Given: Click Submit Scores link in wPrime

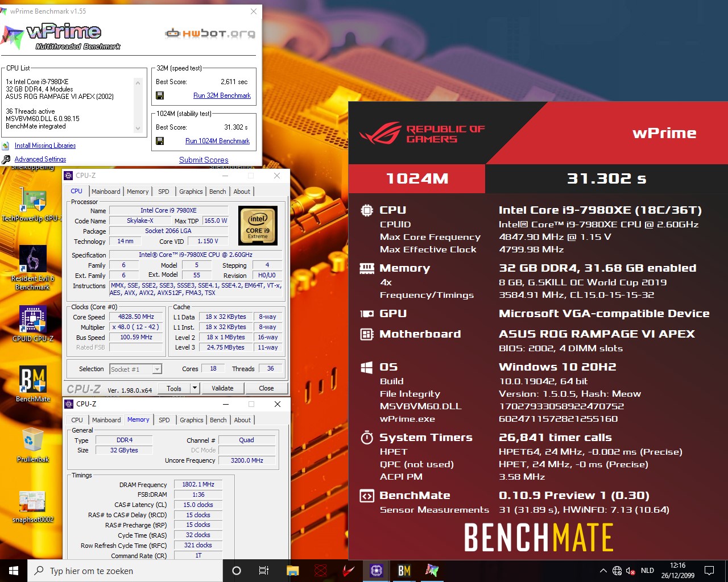Looking at the screenshot, I should pyautogui.click(x=204, y=160).
